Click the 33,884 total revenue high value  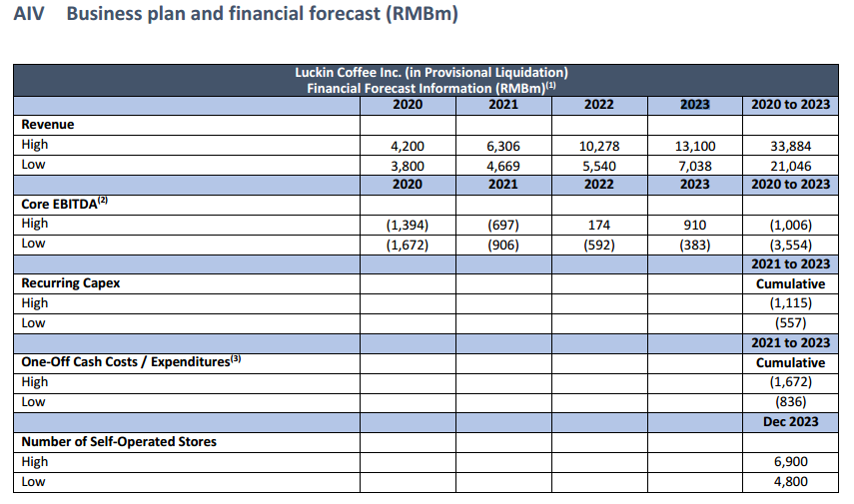tap(790, 145)
